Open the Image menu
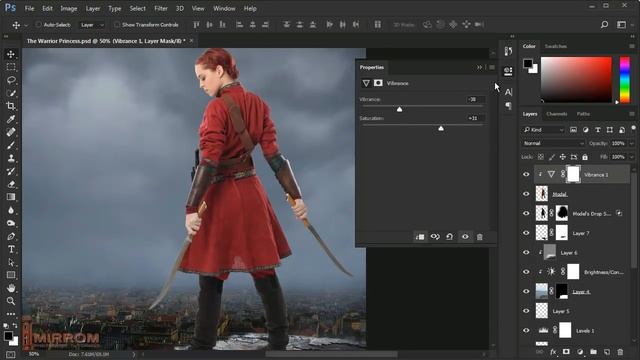The height and width of the screenshot is (360, 640). [x=69, y=8]
